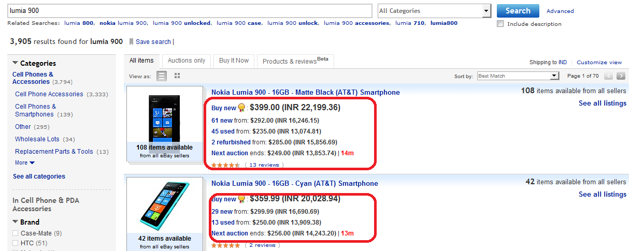Switch to Auctions only tab

[x=187, y=61]
